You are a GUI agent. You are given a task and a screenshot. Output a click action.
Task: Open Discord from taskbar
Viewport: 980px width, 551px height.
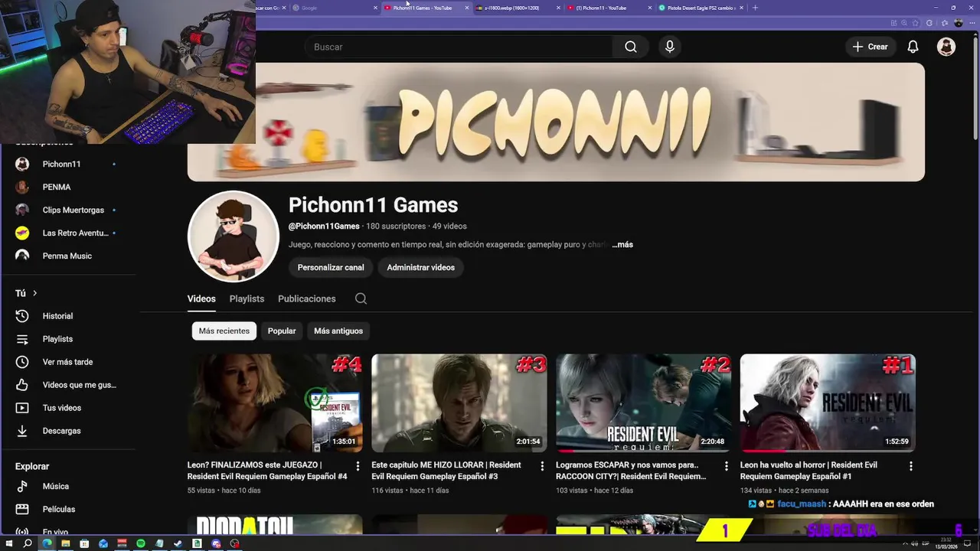(x=216, y=543)
